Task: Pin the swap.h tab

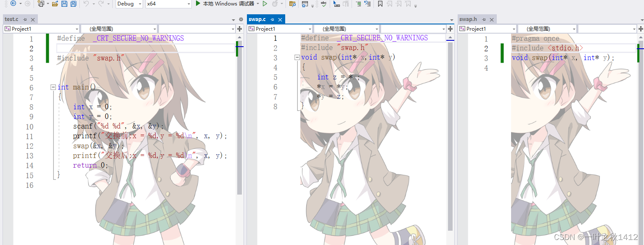Action: point(483,19)
